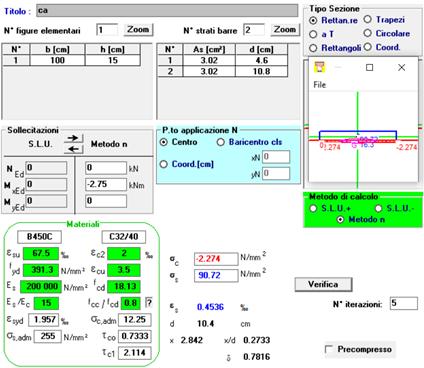Image resolution: width=424 pixels, height=368 pixels.
Task: Enable the Precompresso checkbox
Action: pyautogui.click(x=358, y=349)
